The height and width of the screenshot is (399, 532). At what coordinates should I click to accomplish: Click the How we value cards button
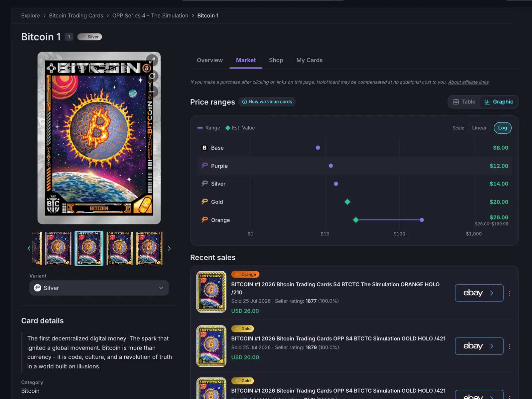pos(267,102)
